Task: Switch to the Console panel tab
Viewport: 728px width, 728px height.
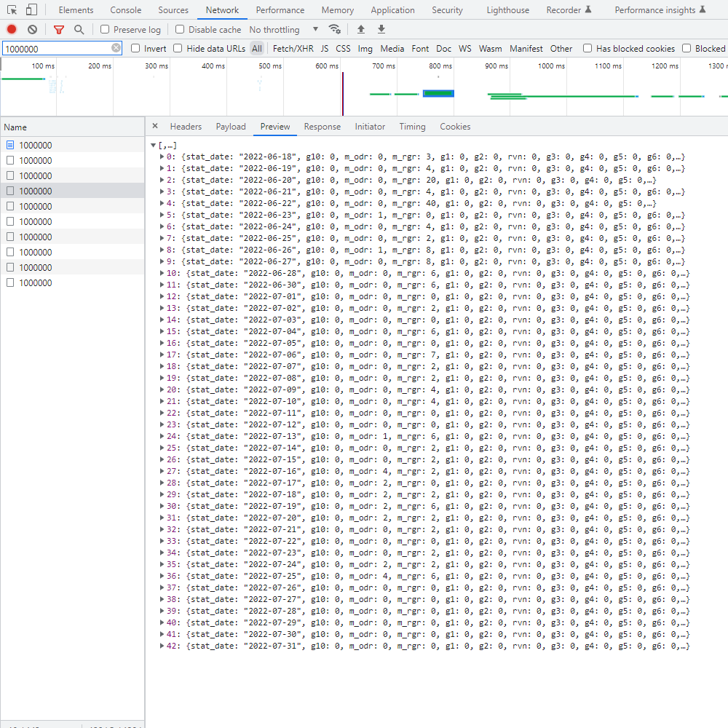Action: click(x=125, y=9)
